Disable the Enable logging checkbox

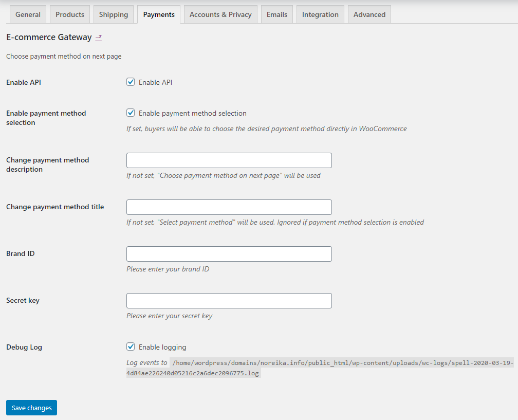click(x=131, y=346)
